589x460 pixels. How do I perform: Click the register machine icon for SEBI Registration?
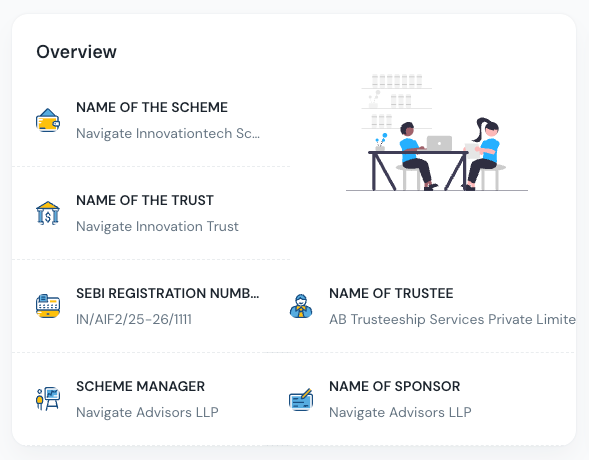[x=48, y=306]
